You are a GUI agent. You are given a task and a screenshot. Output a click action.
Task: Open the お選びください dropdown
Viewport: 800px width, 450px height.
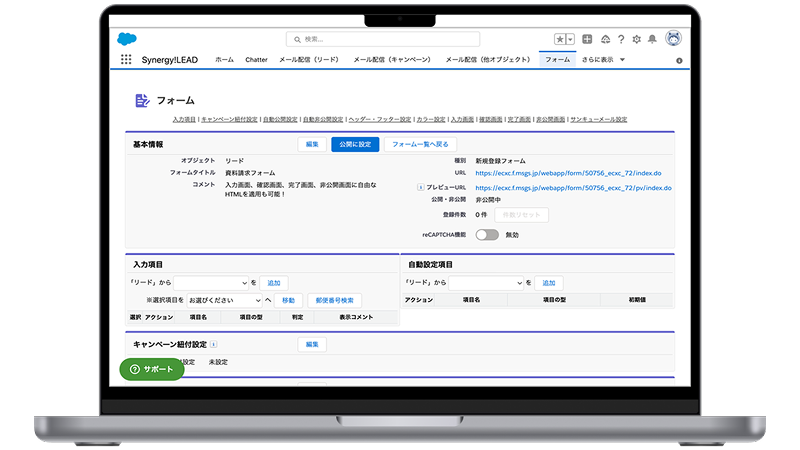pos(224,301)
